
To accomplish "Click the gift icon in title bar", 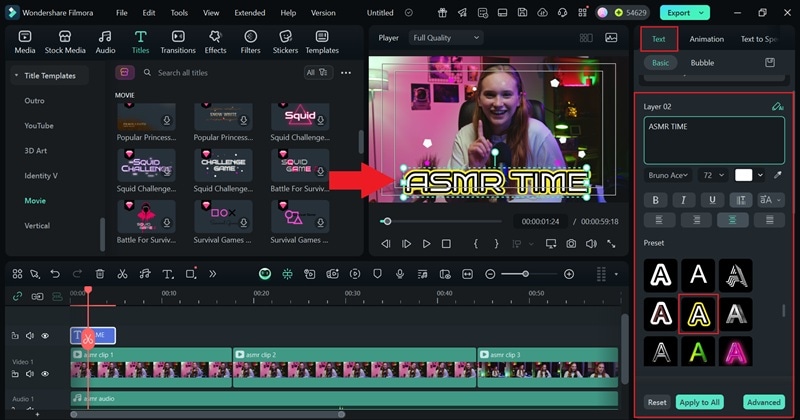I will click(x=442, y=13).
